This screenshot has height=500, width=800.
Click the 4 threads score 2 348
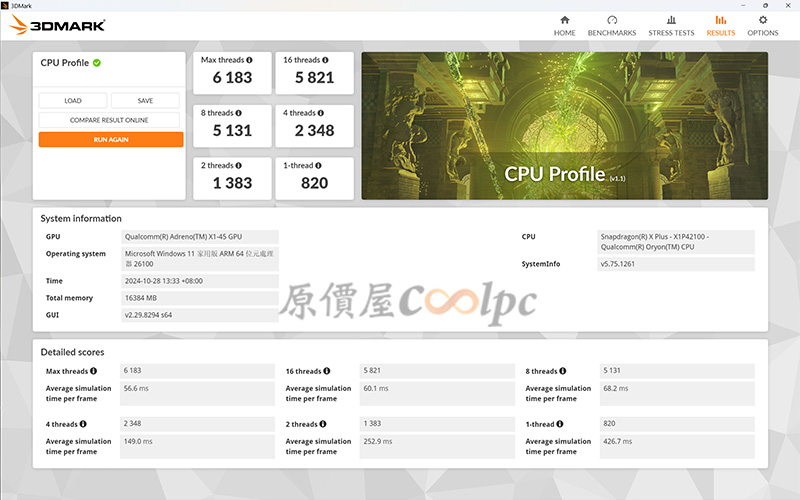[314, 131]
